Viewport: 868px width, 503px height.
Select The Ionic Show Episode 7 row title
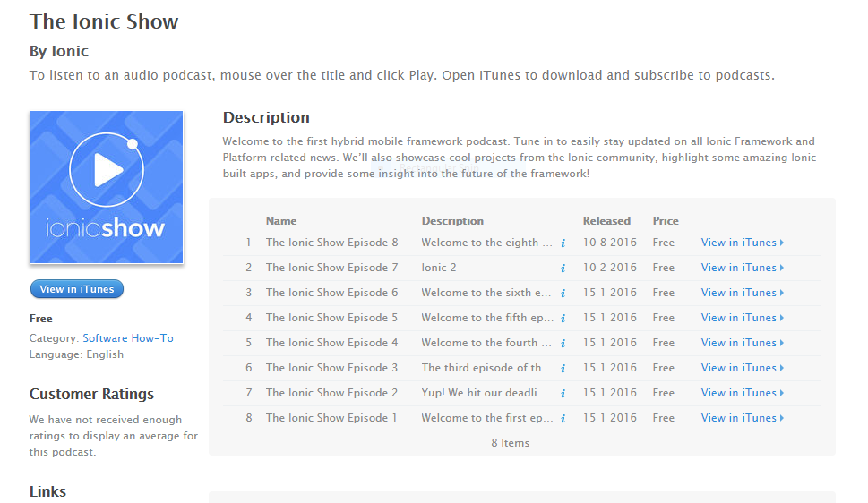[331, 268]
